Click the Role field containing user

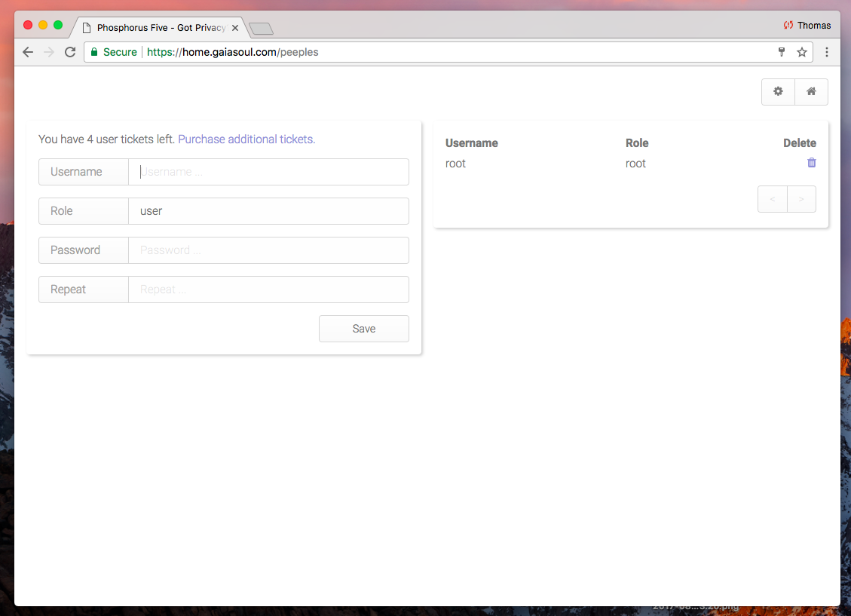point(268,211)
